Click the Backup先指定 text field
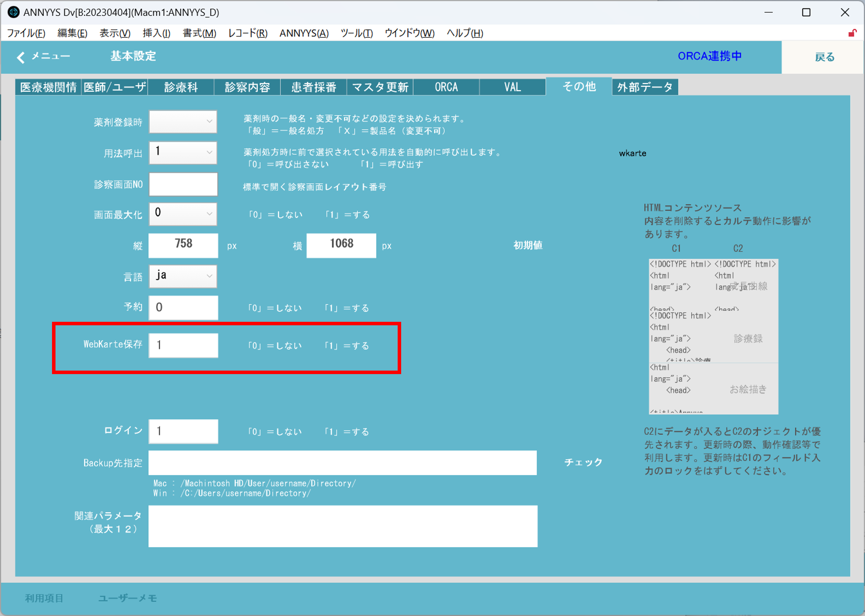Screen dimensions: 865x616 pos(342,463)
